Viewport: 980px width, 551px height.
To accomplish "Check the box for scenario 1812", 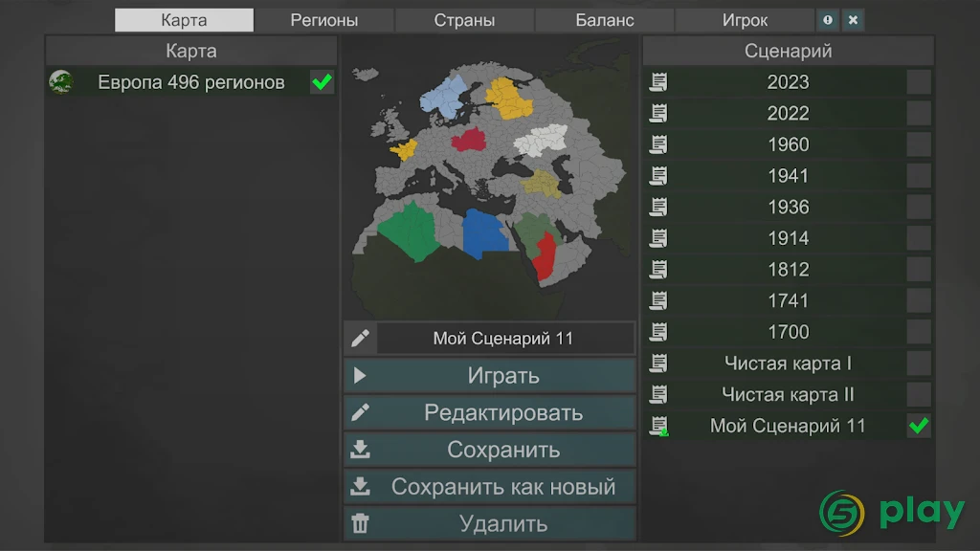I will (919, 269).
